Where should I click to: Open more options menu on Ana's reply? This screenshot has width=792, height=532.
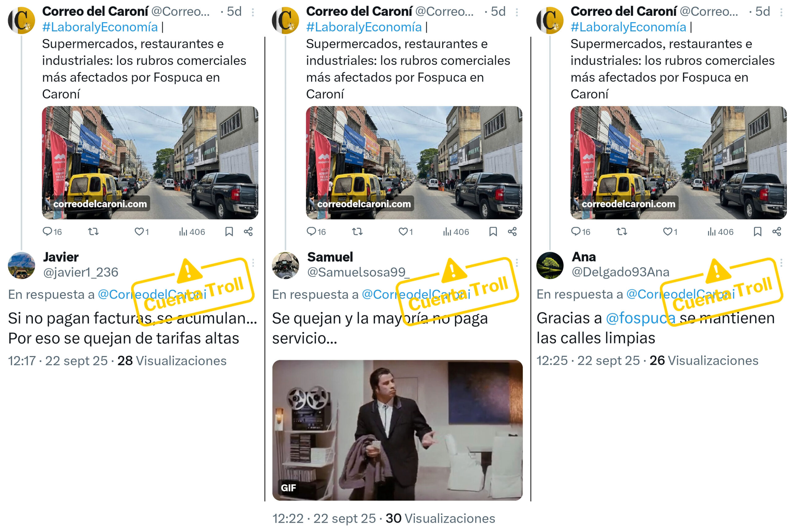coord(781,262)
